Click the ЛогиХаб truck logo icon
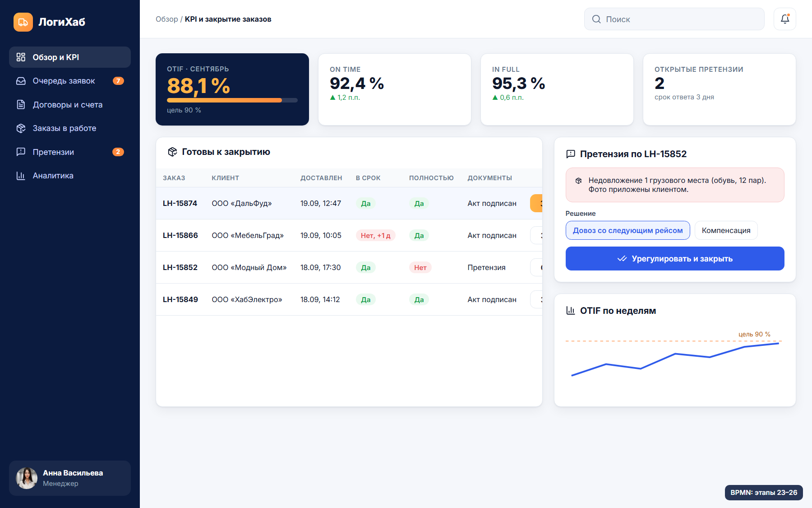 point(23,22)
